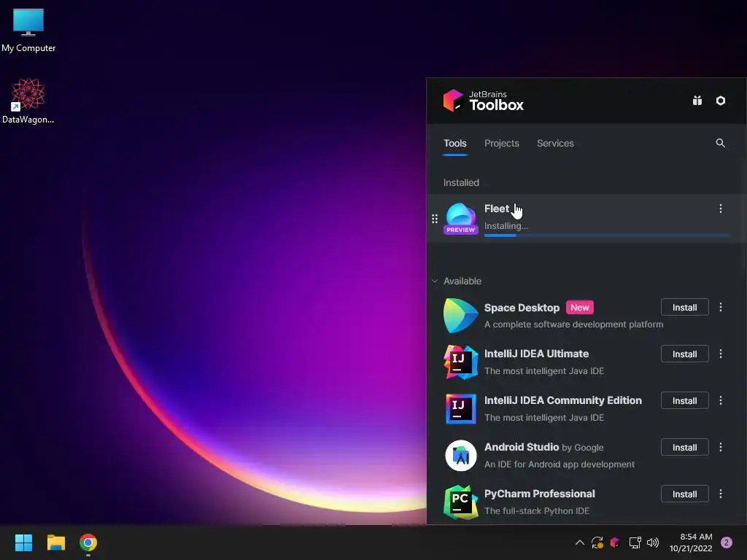This screenshot has width=747, height=560.
Task: Collapse the Available section chevron
Action: coord(435,281)
